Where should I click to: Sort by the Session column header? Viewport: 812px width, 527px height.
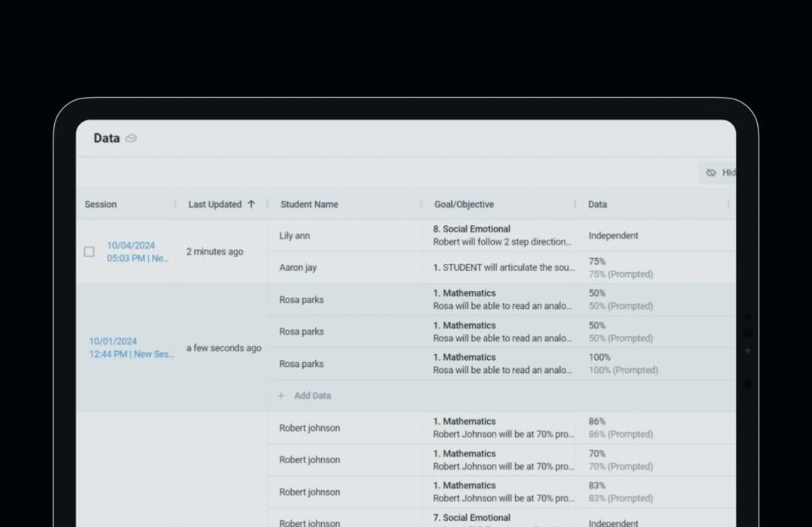101,204
